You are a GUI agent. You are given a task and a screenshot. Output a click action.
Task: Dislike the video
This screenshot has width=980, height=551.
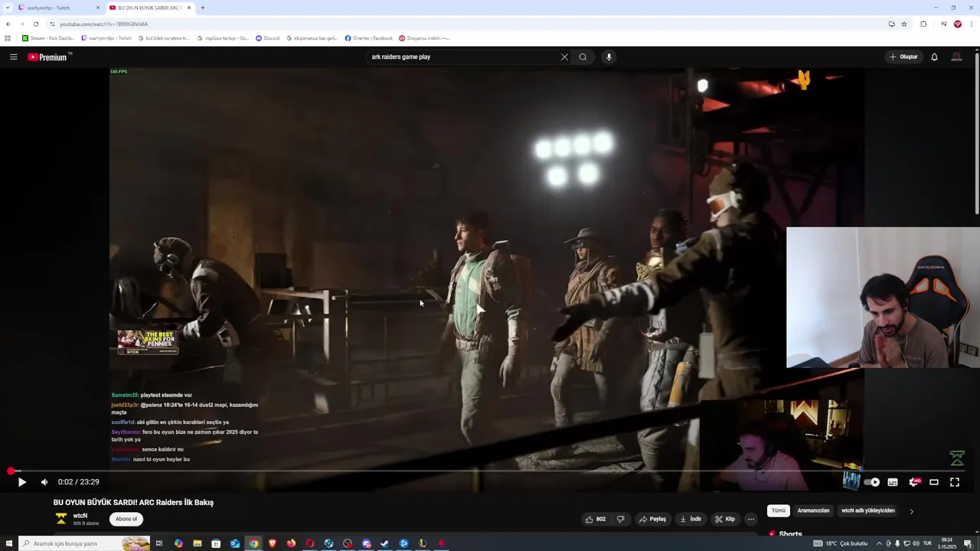621,519
